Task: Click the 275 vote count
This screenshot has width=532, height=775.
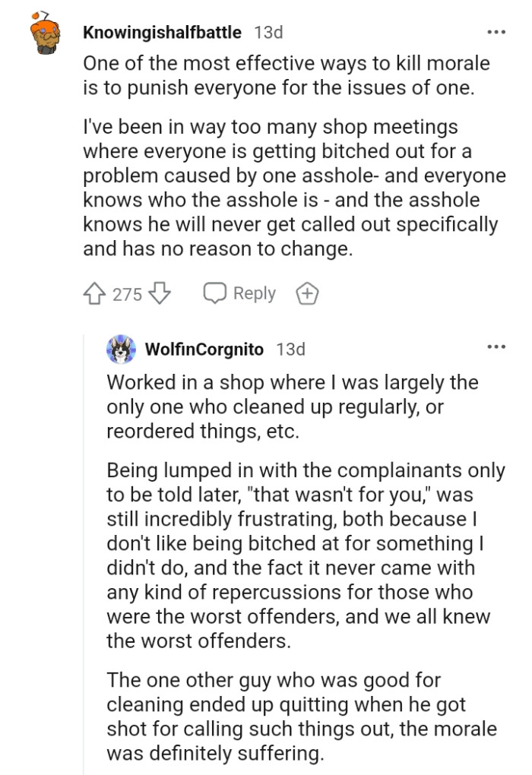Action: point(126,293)
